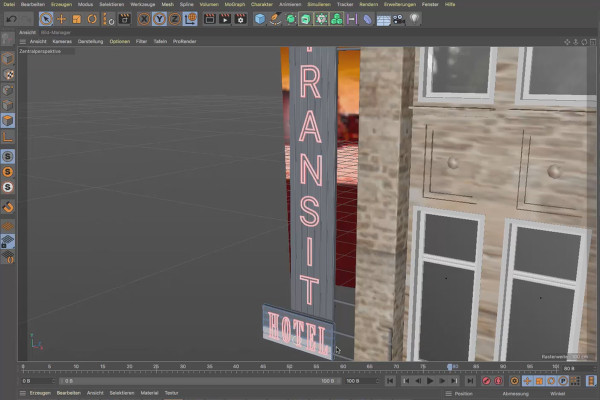Open the spline pen tool icon
Viewport: 600px width, 400px height.
pyautogui.click(x=275, y=19)
